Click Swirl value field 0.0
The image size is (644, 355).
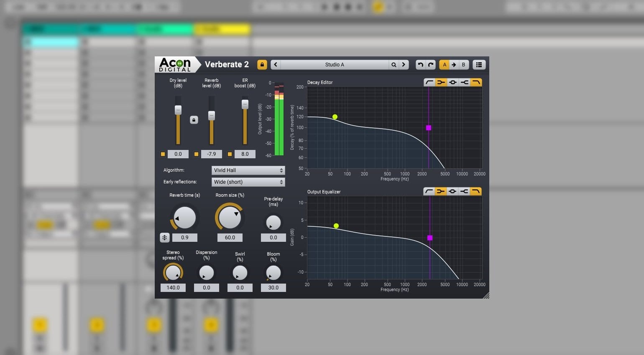pos(240,288)
